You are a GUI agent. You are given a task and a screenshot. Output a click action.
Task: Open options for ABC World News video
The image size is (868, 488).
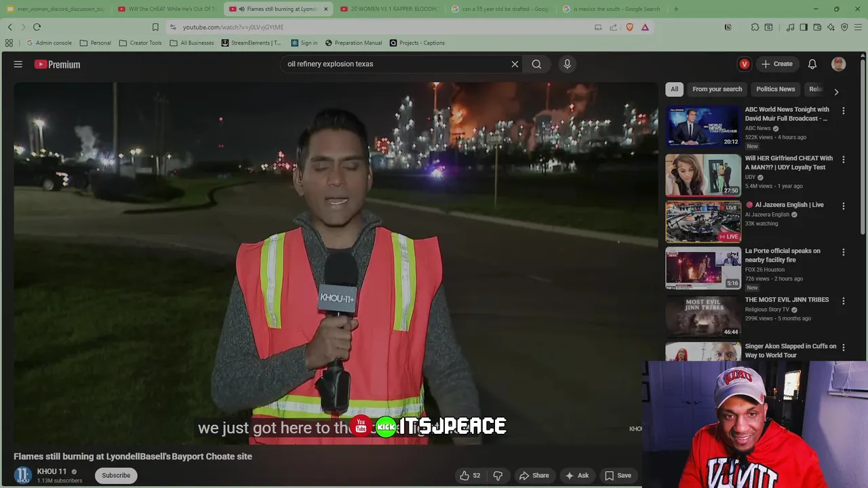[x=844, y=110]
